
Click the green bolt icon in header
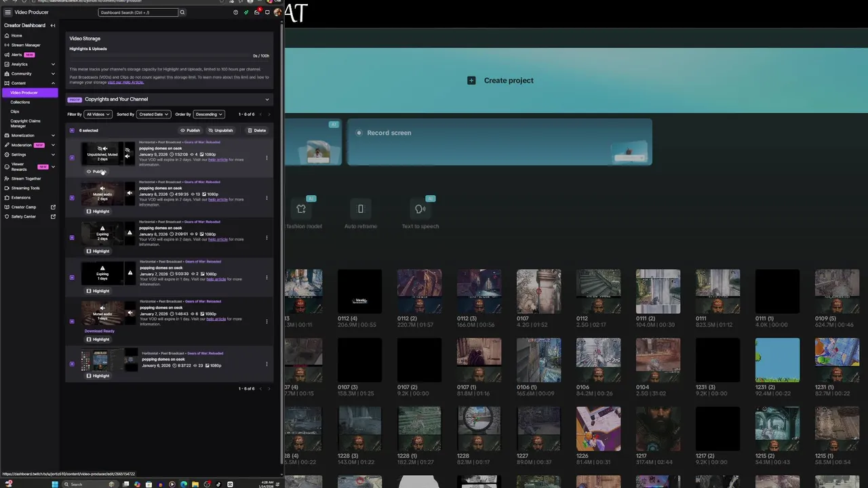pyautogui.click(x=246, y=12)
